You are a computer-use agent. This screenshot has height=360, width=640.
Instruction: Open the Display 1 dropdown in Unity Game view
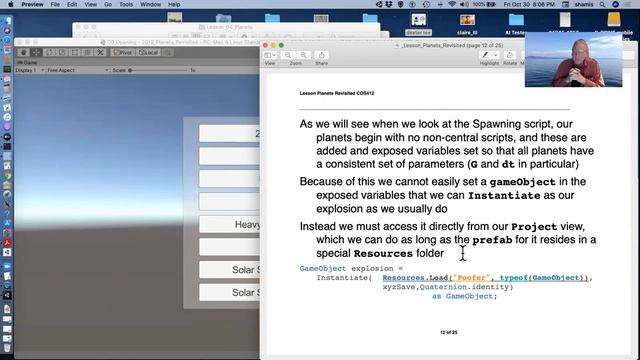(x=29, y=70)
